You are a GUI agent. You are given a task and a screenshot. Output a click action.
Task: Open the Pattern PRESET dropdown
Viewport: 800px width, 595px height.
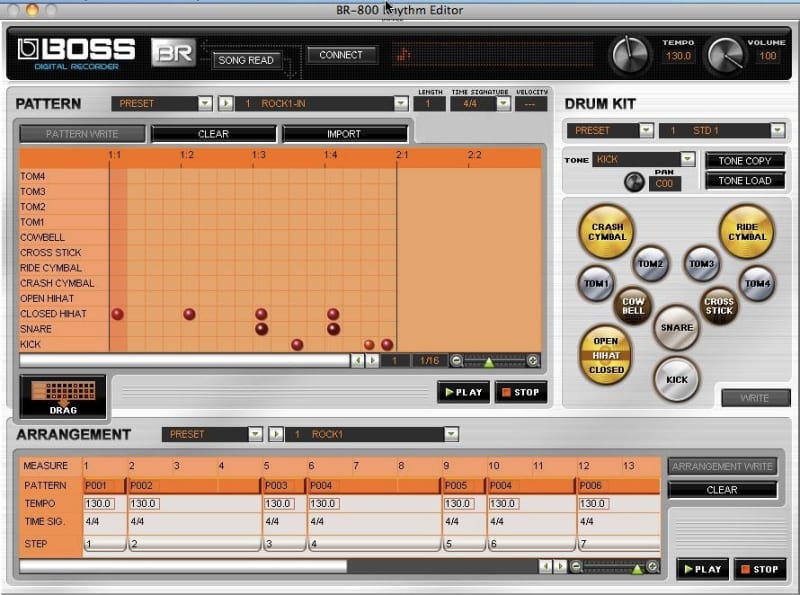click(205, 104)
